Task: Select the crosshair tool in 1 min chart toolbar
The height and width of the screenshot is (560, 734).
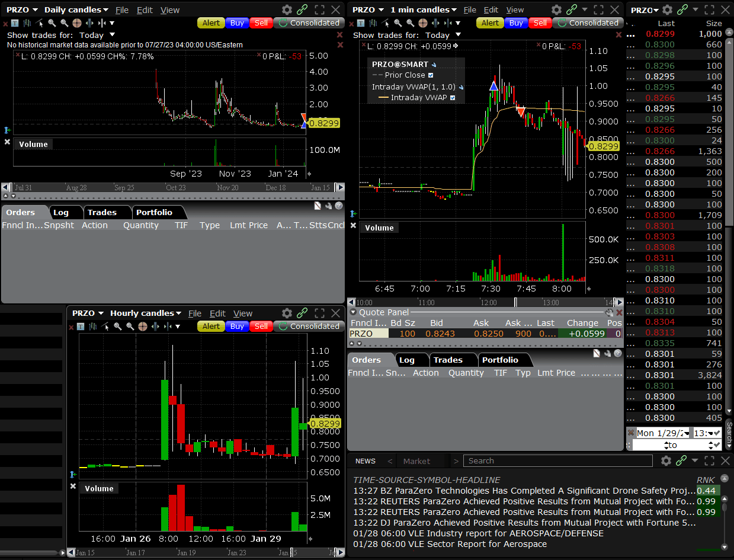Action: [422, 23]
